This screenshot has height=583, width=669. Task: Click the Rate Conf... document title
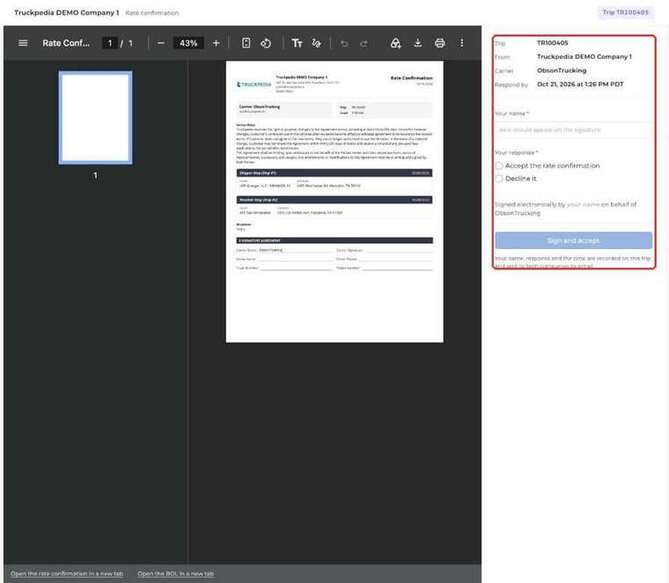pos(66,43)
